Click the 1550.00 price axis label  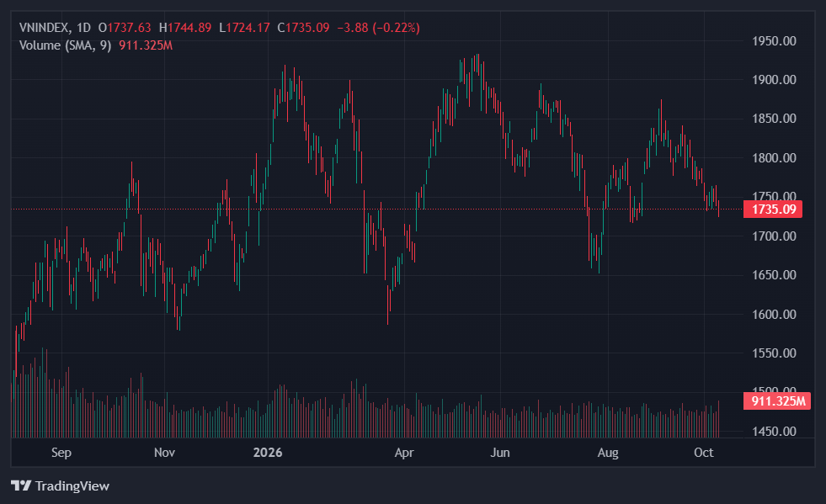pos(774,353)
